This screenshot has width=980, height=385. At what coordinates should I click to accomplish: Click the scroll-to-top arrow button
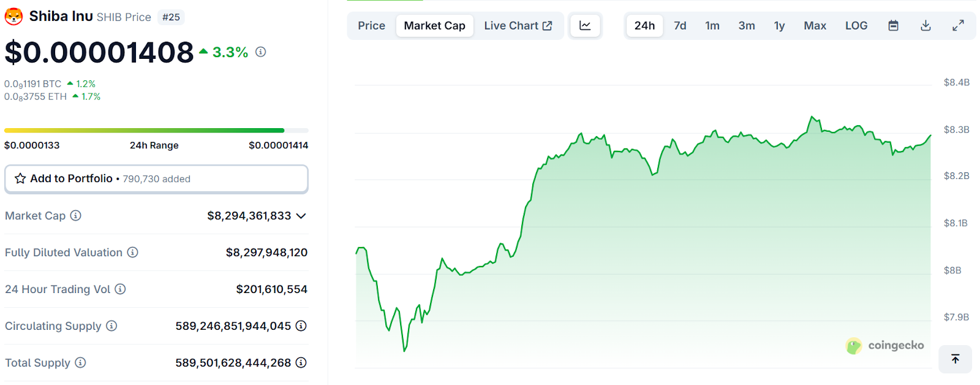955,359
